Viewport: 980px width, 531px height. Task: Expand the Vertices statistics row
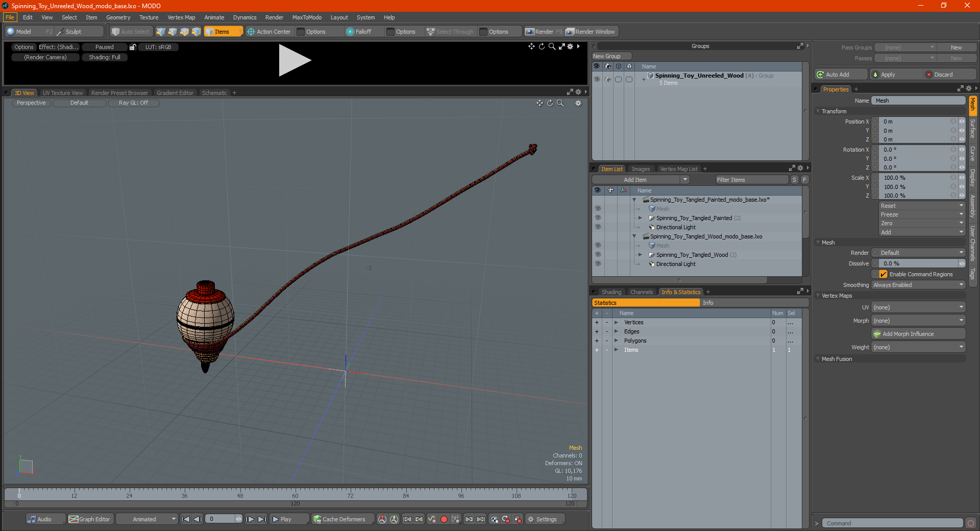pyautogui.click(x=617, y=322)
